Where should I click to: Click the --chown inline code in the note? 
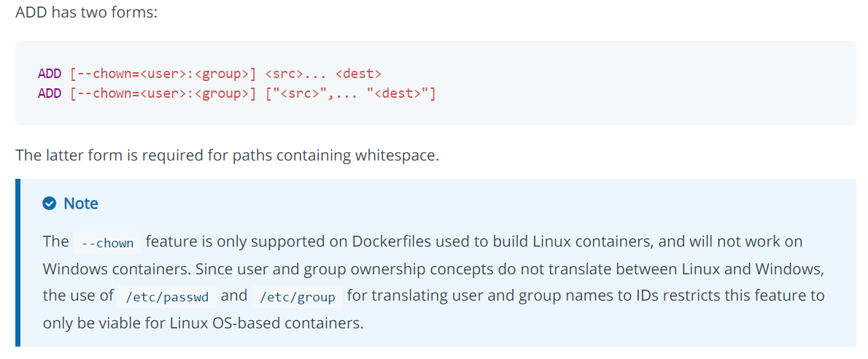coord(107,243)
